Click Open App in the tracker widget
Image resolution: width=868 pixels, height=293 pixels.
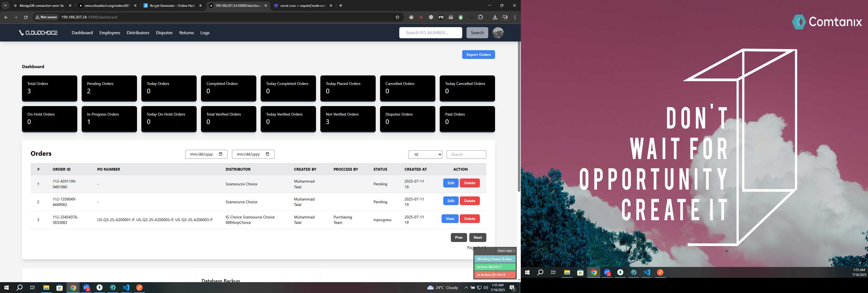[506, 251]
